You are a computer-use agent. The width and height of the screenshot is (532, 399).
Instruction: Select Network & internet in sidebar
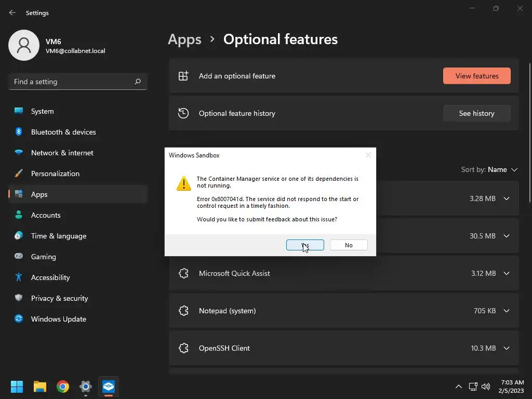coord(62,153)
